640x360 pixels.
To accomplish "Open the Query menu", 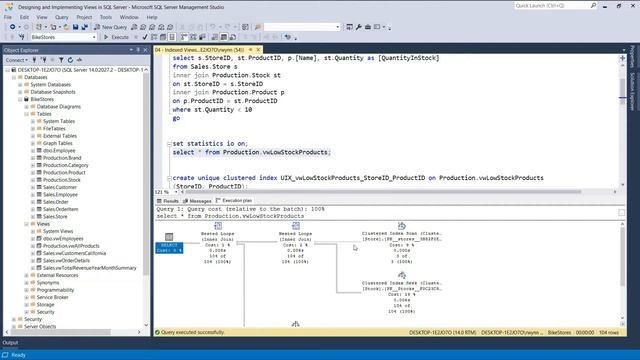I will coord(62,17).
